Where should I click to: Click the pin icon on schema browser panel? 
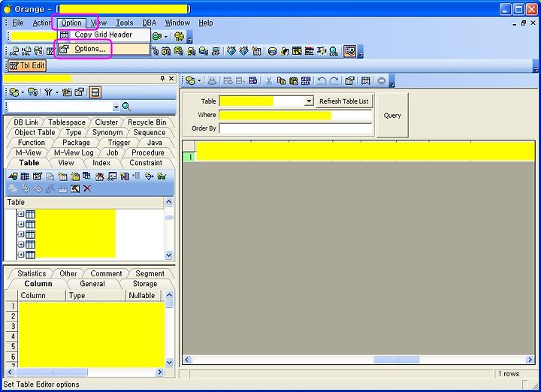pyautogui.click(x=162, y=79)
